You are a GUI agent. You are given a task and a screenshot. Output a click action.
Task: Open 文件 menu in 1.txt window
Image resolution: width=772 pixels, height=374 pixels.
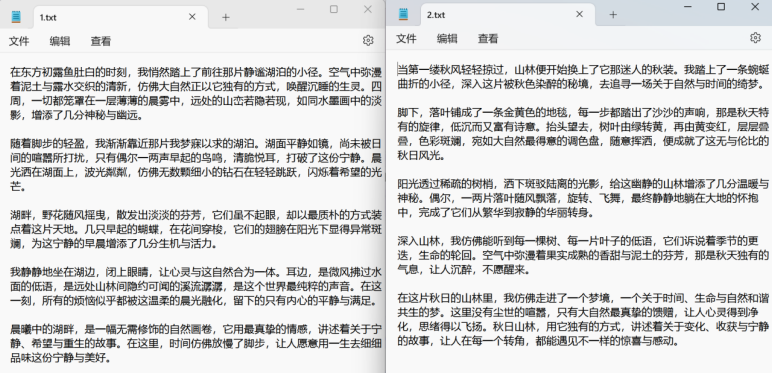coord(19,41)
